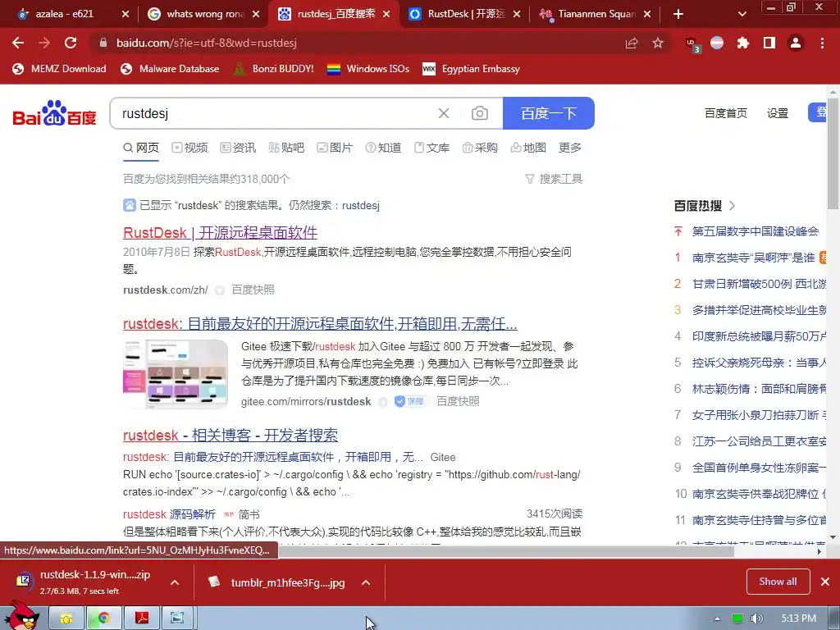Open the MEMZ Download bookmark
Image resolution: width=840 pixels, height=630 pixels.
click(59, 69)
